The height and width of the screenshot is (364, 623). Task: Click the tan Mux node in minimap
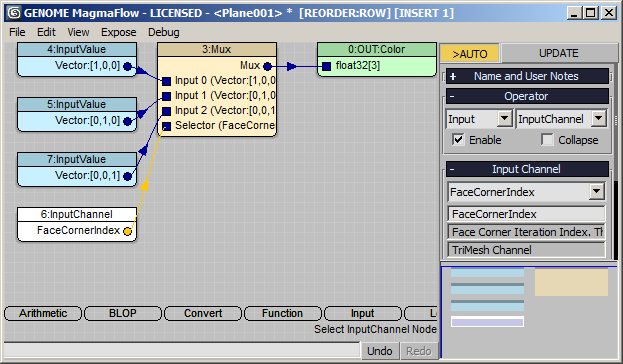click(571, 282)
